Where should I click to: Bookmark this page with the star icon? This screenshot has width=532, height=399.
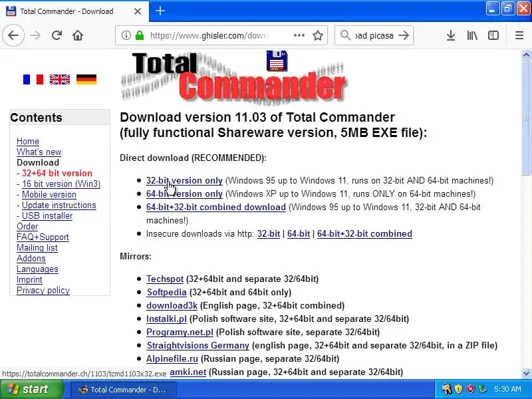[318, 35]
